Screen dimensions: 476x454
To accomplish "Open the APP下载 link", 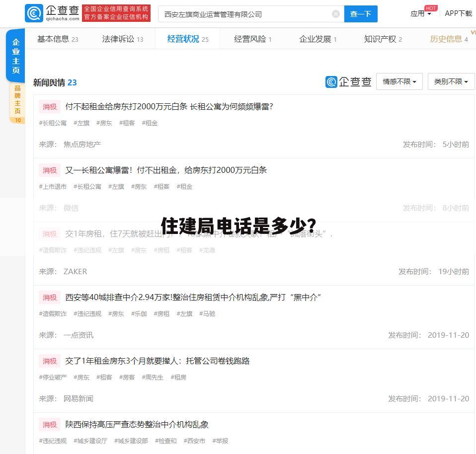I will tap(459, 13).
